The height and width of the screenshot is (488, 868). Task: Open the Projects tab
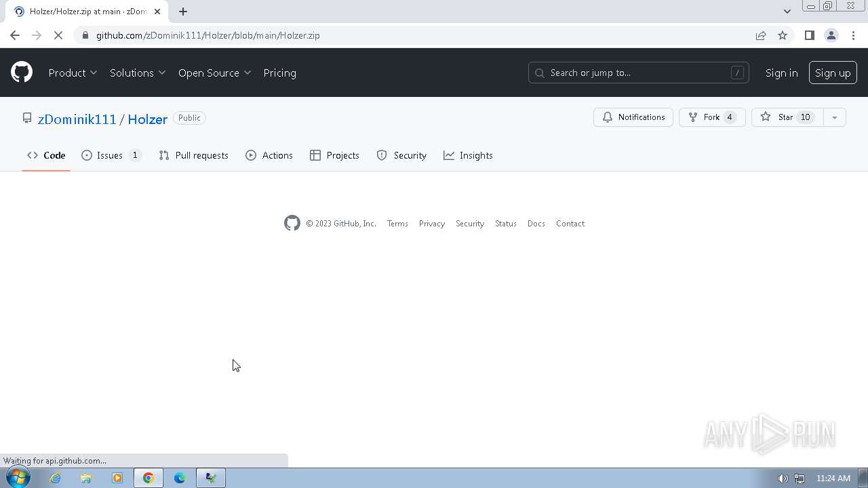[334, 155]
